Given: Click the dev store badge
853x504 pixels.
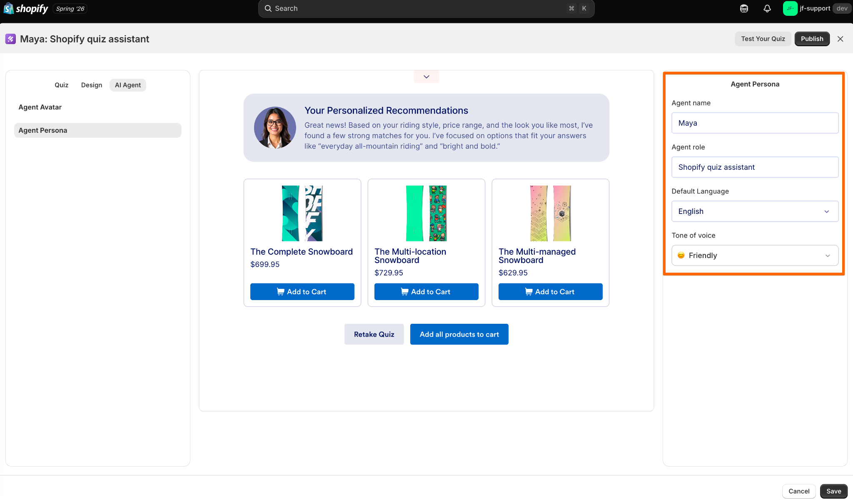Looking at the screenshot, I should [842, 8].
